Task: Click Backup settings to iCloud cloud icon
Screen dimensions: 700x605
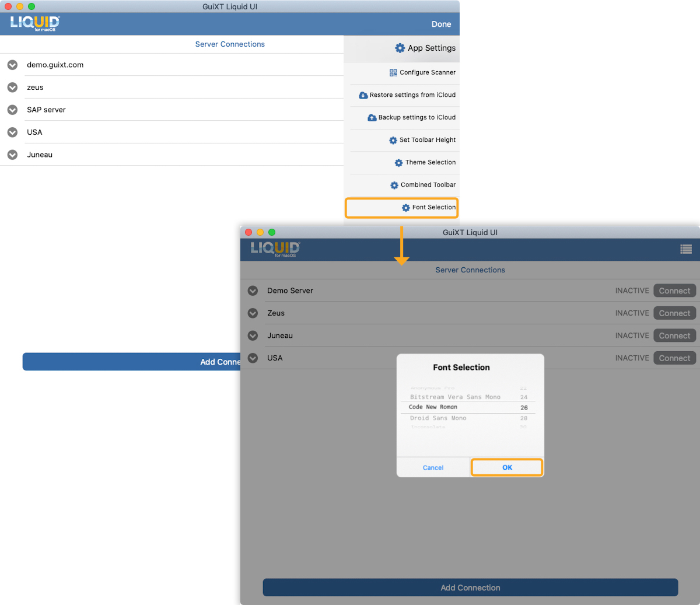Action: pos(372,118)
